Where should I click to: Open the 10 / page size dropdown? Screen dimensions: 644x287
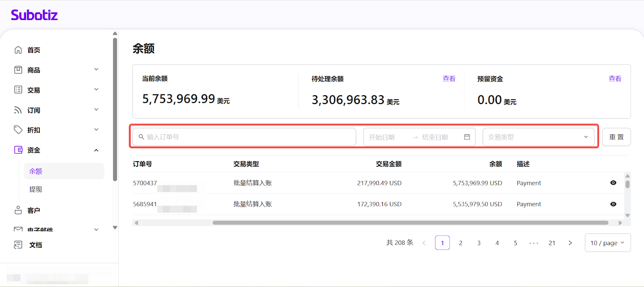coord(607,243)
